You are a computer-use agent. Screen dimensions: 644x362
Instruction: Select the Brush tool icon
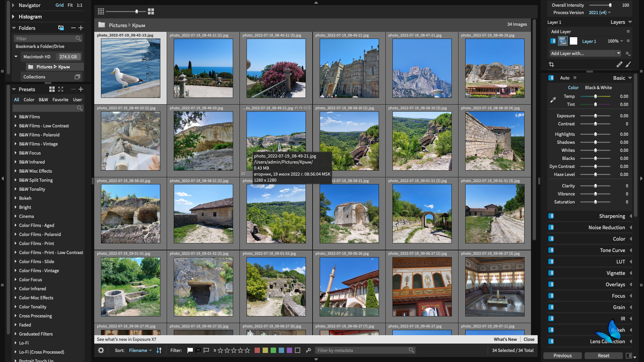tap(628, 64)
